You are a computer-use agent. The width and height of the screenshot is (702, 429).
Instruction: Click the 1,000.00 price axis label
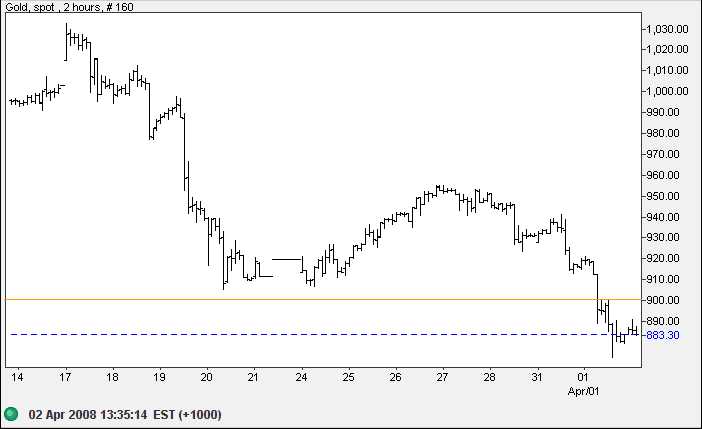(667, 91)
